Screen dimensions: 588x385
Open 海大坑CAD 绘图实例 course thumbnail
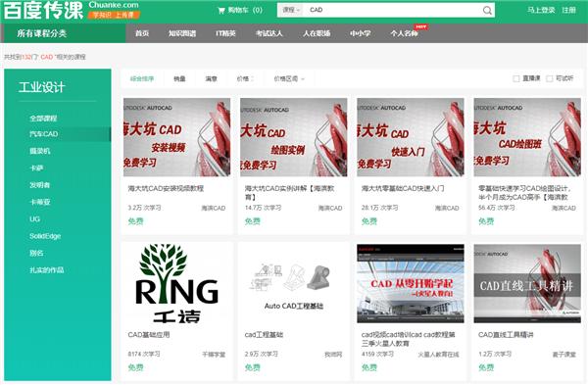click(294, 137)
